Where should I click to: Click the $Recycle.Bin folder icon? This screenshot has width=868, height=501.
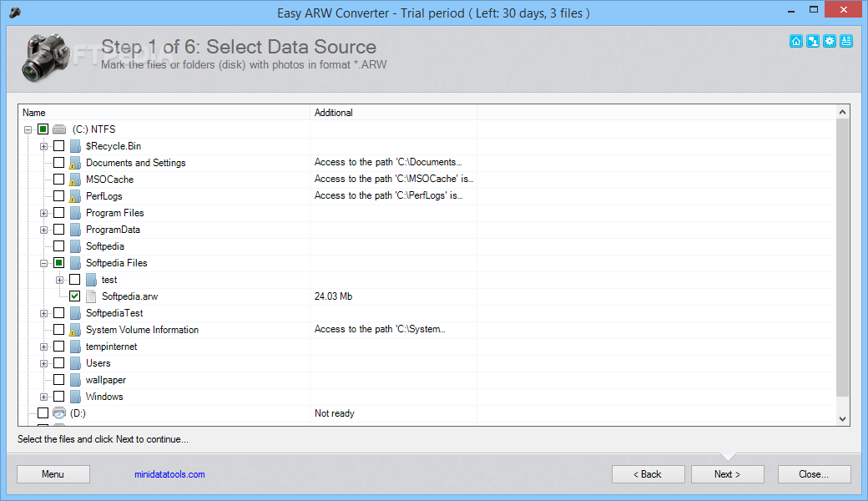pos(75,146)
